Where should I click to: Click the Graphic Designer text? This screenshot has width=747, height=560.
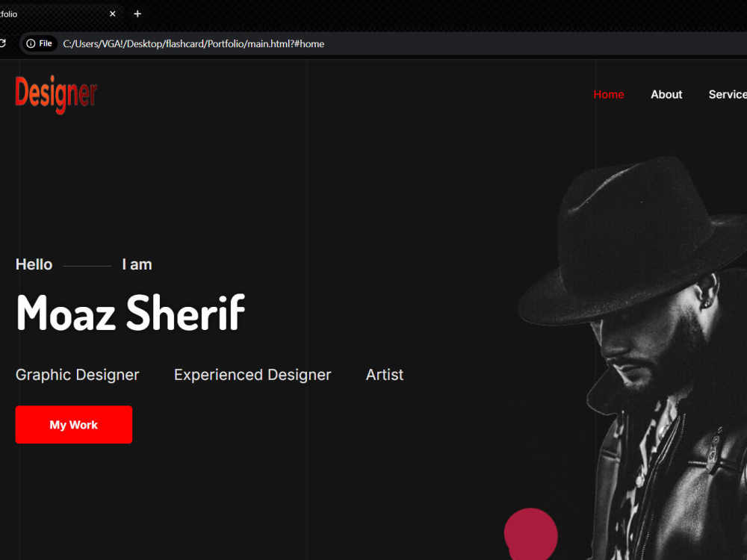click(77, 375)
